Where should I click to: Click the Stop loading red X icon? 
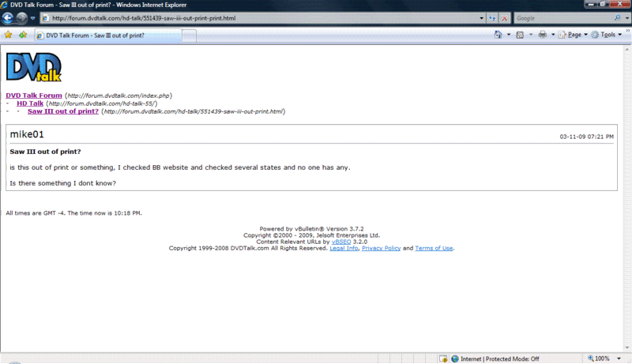tap(504, 17)
